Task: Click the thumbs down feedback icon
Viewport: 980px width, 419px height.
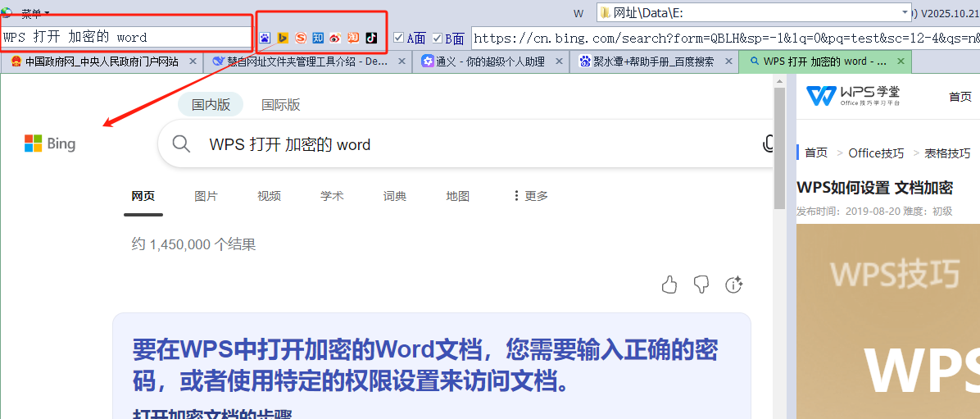Action: 701,285
